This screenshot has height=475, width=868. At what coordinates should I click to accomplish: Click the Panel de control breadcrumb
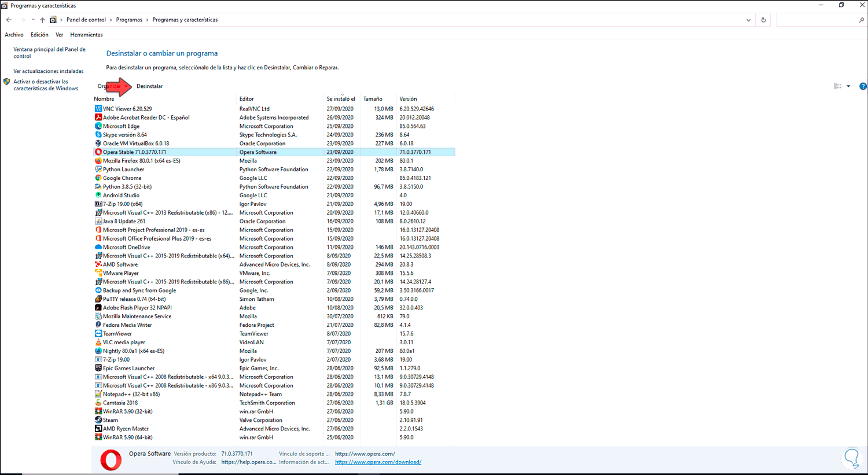coord(86,20)
